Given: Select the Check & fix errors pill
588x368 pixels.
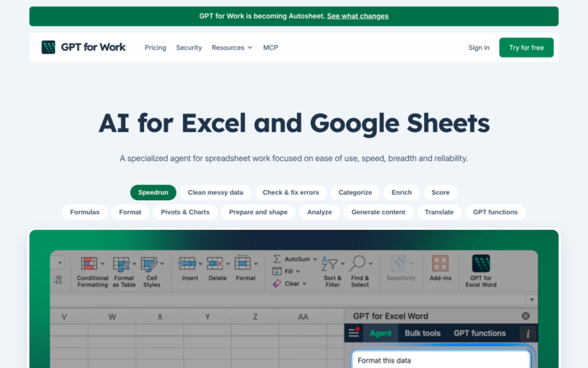Looking at the screenshot, I should 291,192.
